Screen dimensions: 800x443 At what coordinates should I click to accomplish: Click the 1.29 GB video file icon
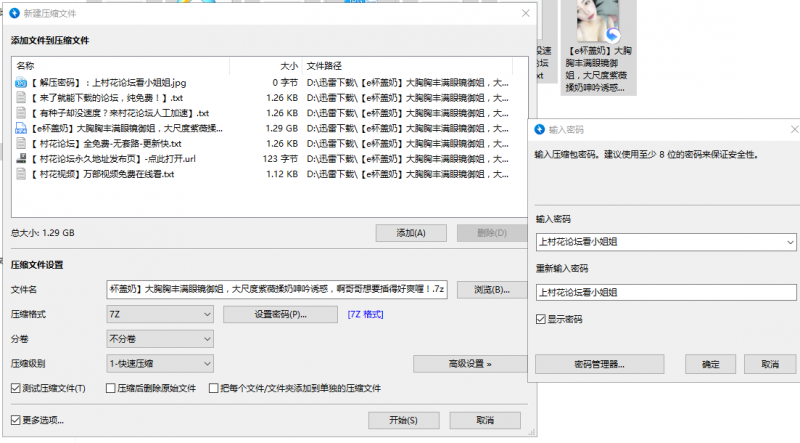pyautogui.click(x=20, y=128)
